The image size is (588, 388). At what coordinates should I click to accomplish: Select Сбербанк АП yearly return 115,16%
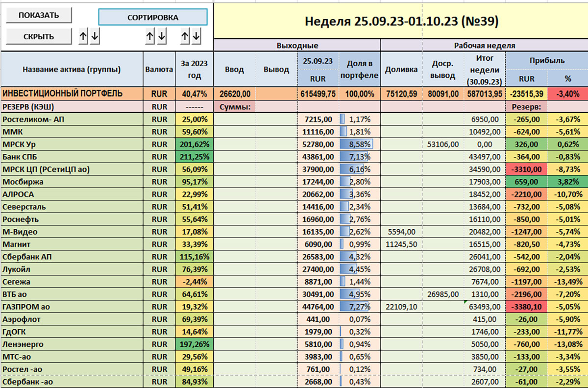click(x=195, y=257)
